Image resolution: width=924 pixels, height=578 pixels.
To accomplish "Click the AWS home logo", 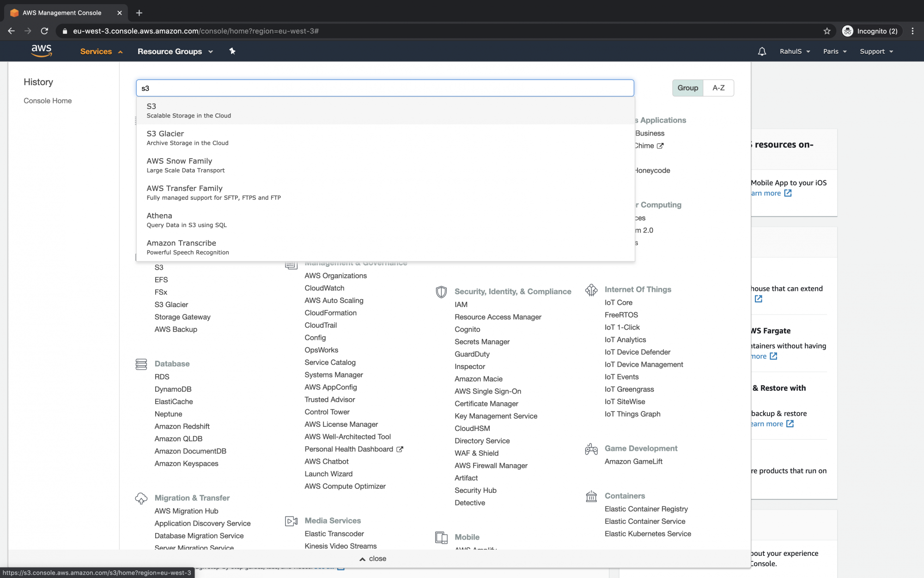I will coord(42,51).
